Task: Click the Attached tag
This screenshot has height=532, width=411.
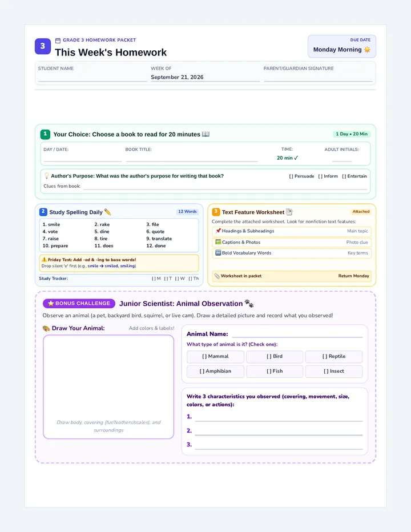Action: tap(361, 211)
